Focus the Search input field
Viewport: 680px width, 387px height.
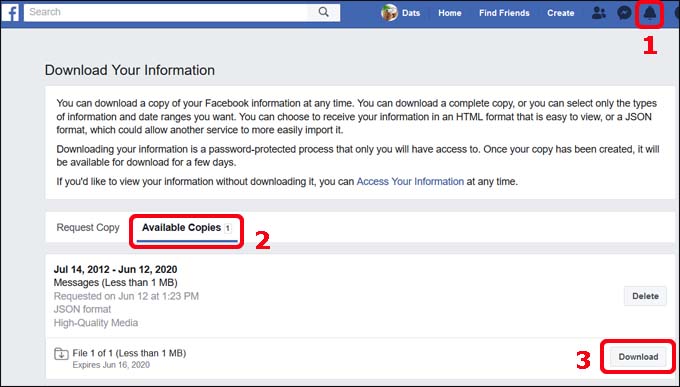[166, 12]
